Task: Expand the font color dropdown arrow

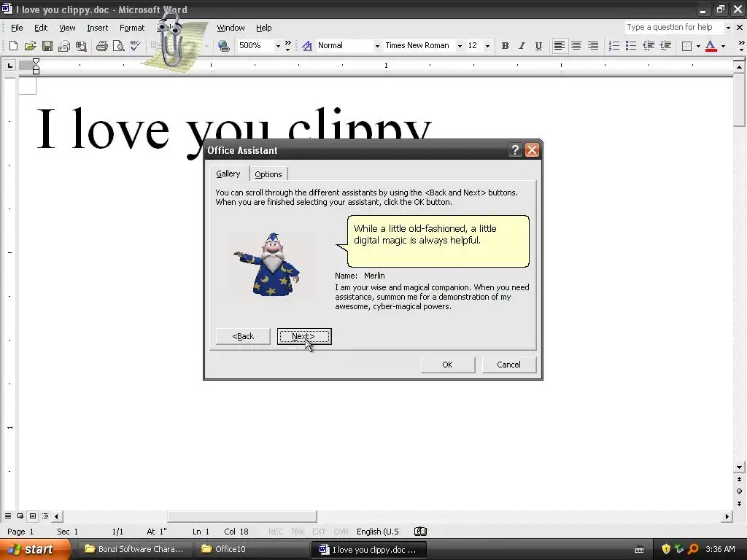Action: point(723,46)
